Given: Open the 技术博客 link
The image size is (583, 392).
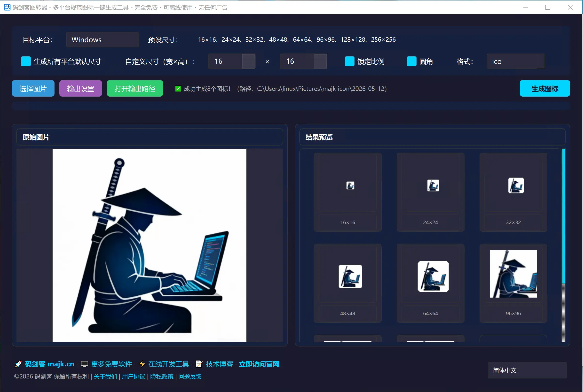Looking at the screenshot, I should 220,364.
